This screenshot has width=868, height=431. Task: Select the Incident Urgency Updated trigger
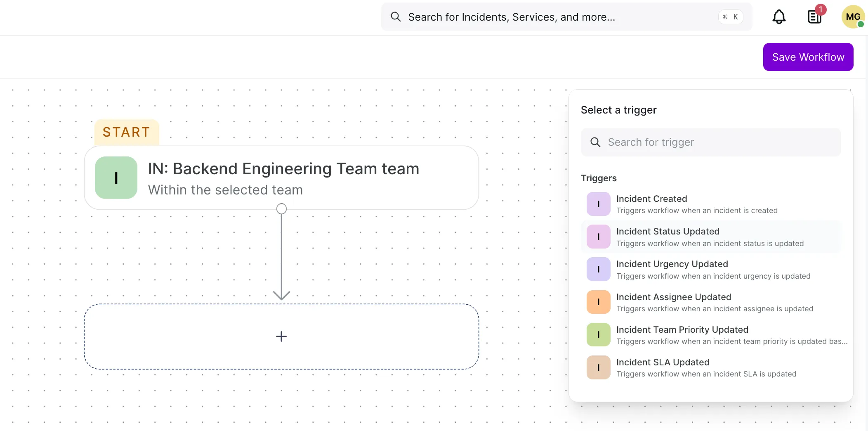point(711,269)
